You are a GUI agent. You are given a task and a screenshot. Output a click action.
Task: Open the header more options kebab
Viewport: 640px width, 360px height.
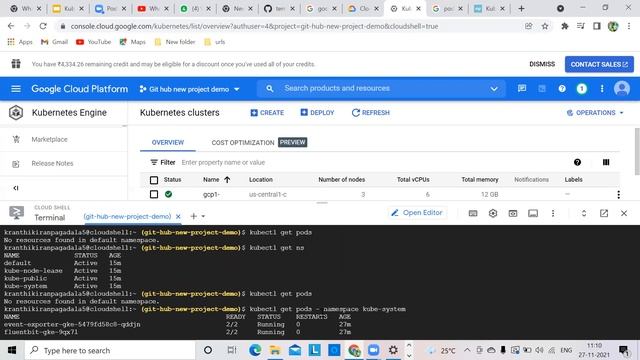tap(602, 89)
